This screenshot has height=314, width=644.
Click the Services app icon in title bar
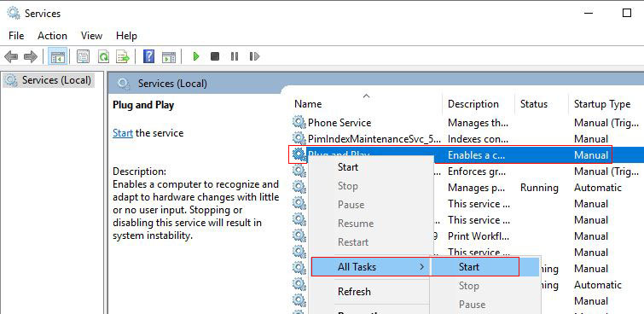pyautogui.click(x=13, y=13)
